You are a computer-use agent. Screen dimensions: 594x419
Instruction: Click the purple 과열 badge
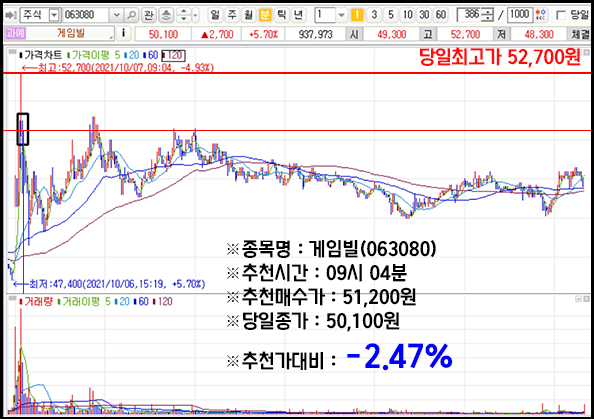pos(15,33)
